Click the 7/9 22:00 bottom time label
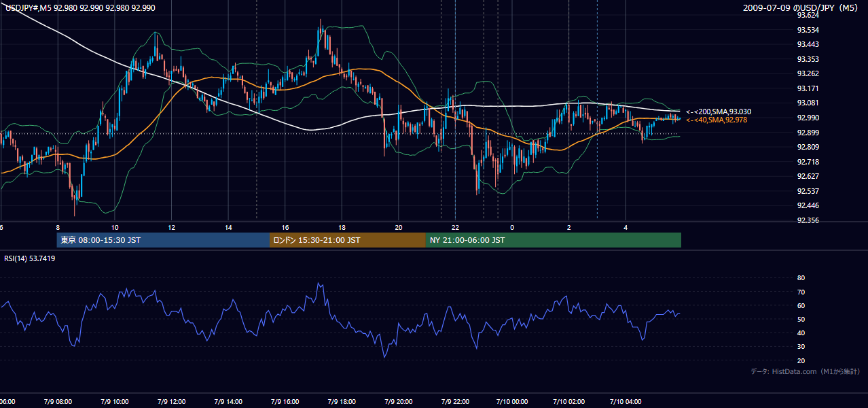The height and width of the screenshot is (408, 868). pyautogui.click(x=456, y=402)
